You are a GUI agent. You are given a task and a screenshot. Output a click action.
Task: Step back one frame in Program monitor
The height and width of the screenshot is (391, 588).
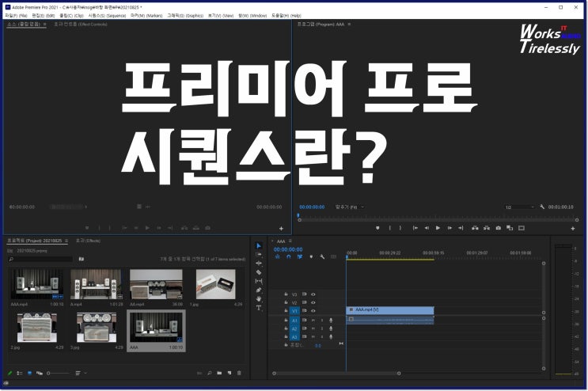[x=427, y=228]
